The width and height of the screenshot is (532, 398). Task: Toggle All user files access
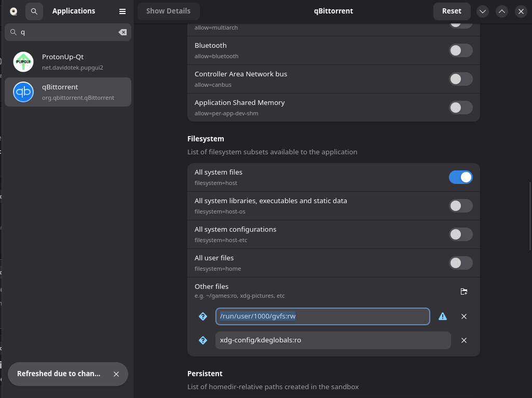(x=460, y=263)
